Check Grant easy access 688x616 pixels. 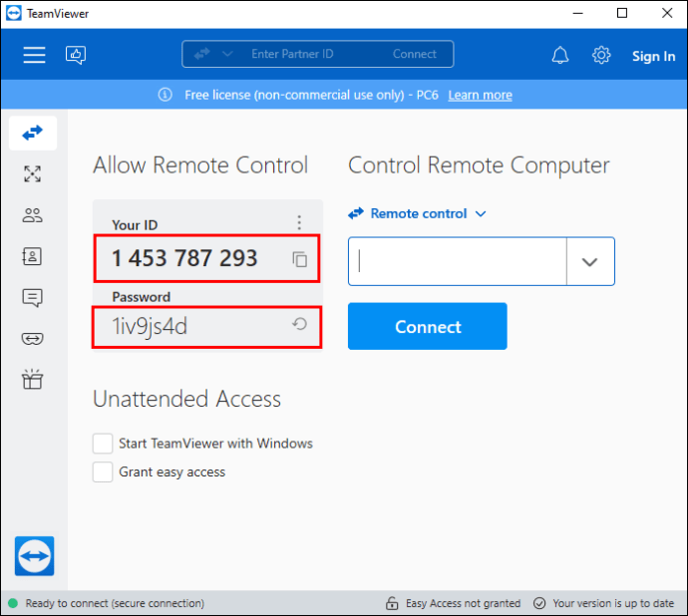point(103,472)
